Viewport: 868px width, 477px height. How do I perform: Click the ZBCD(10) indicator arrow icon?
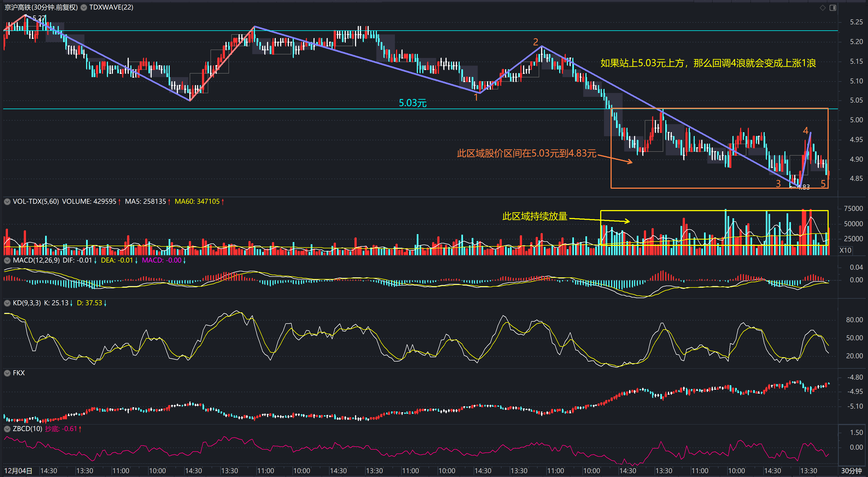click(x=7, y=429)
